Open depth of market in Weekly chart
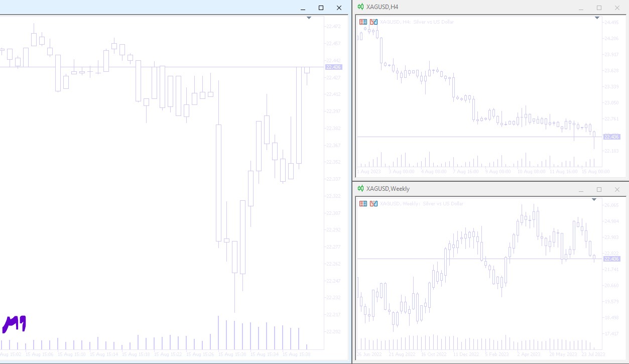The width and height of the screenshot is (629, 364). [x=373, y=203]
